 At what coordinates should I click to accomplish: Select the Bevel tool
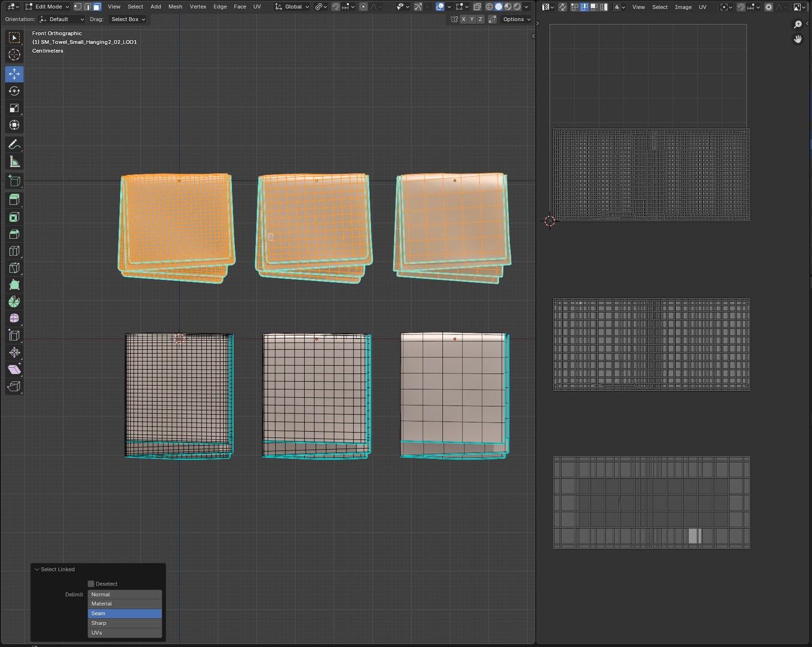pyautogui.click(x=14, y=234)
